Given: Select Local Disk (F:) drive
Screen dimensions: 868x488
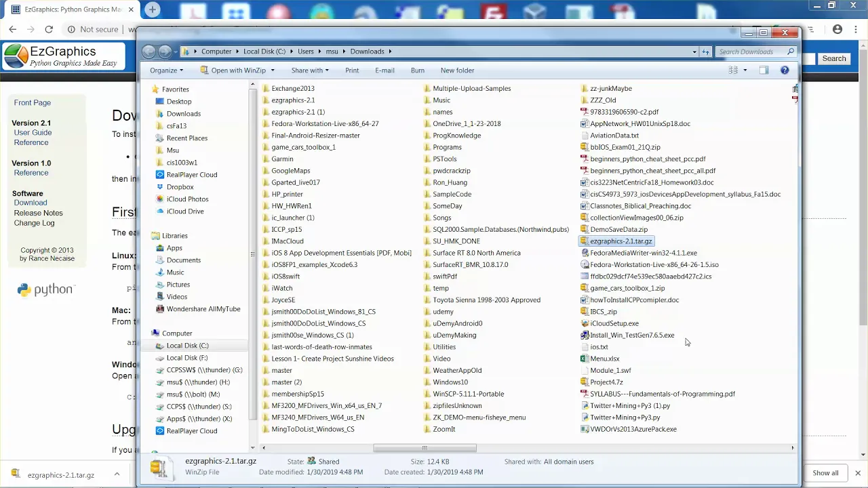Looking at the screenshot, I should tap(186, 358).
